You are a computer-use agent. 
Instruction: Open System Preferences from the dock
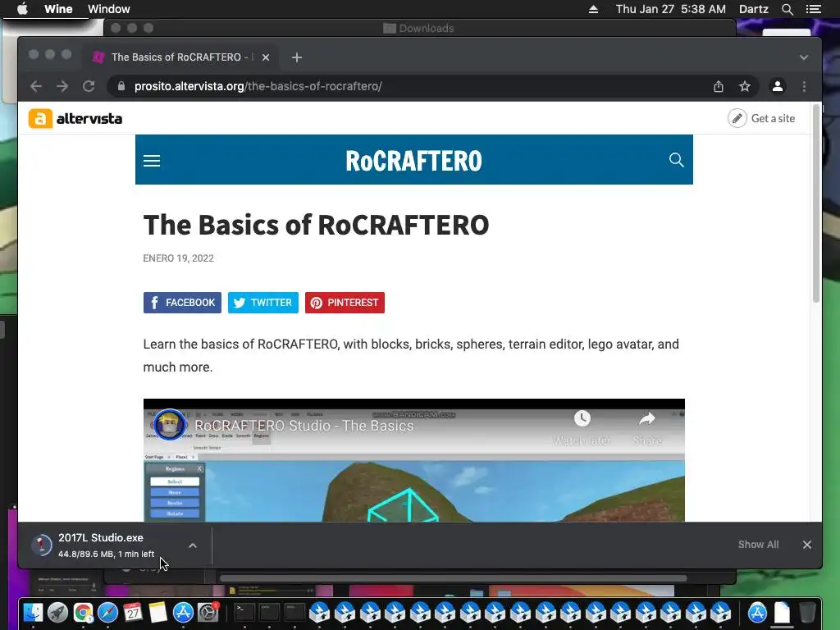[208, 613]
